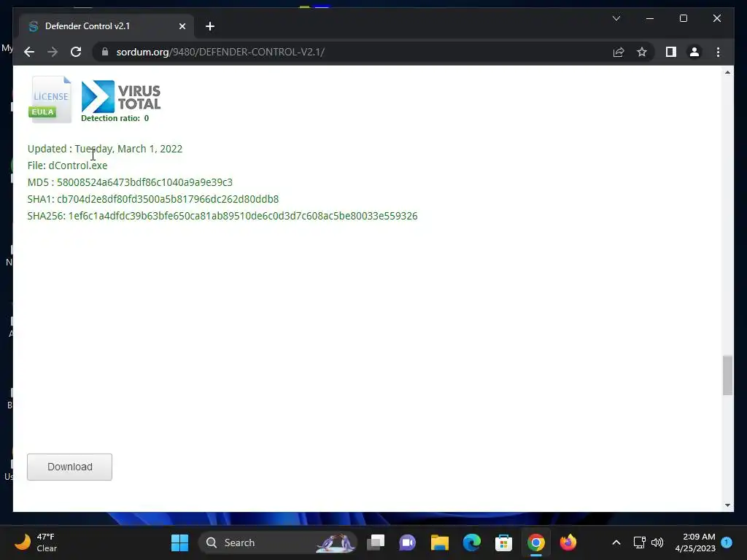Open the Chrome profile menu

click(694, 52)
